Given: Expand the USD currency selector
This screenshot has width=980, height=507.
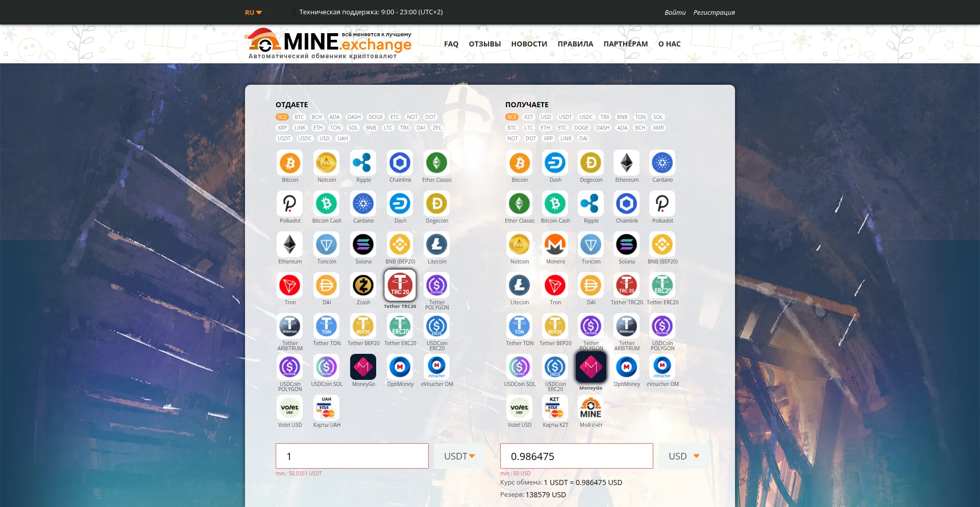Looking at the screenshot, I should coord(682,455).
